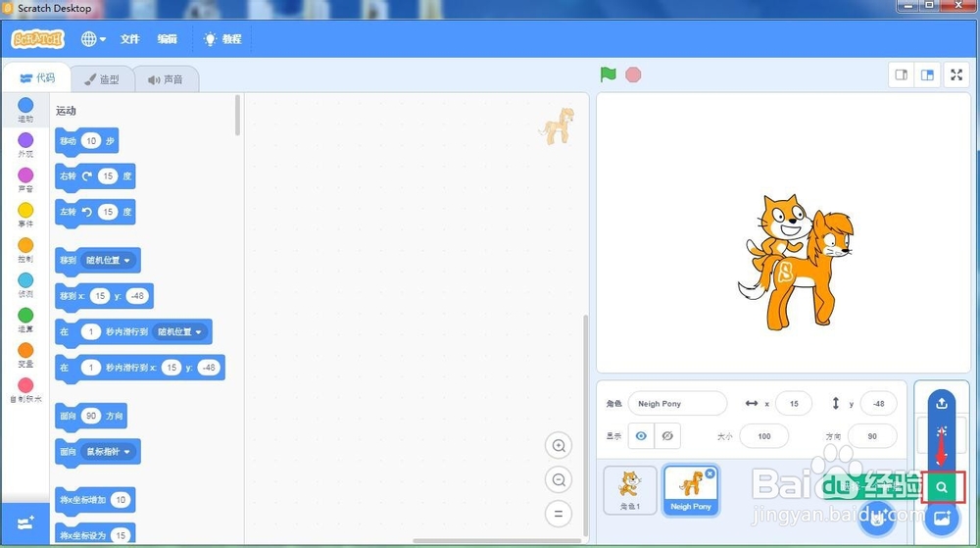Select the Neigh Pony sprite thumbnail

(x=691, y=490)
